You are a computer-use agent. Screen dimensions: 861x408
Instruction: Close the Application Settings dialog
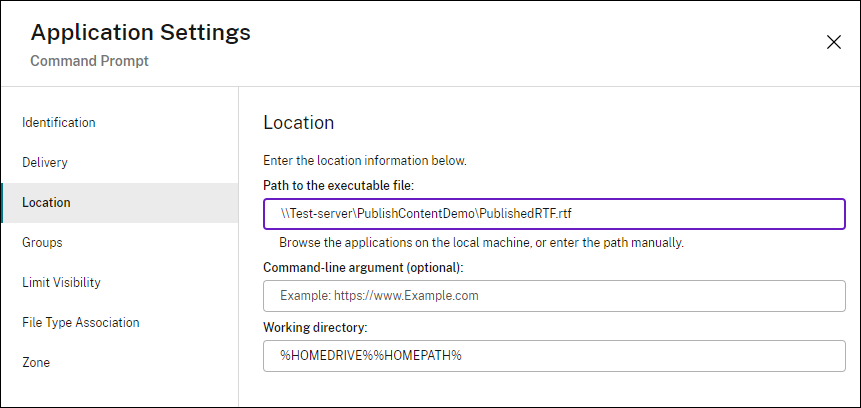tap(833, 42)
